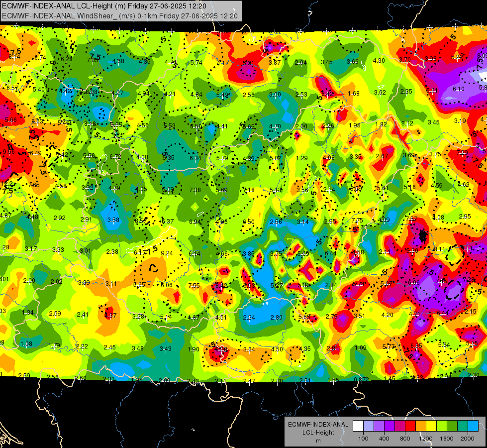Click the wind shear value 2.26
Screen dimensions: 487x448
coord(328,125)
